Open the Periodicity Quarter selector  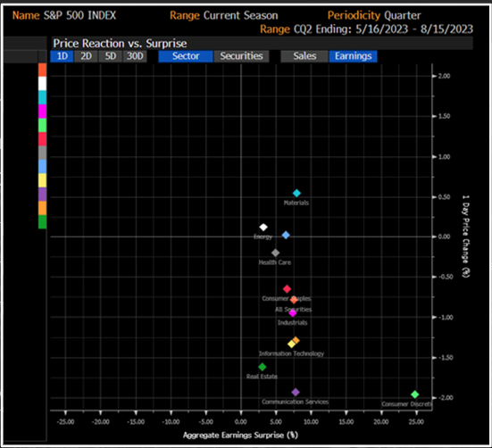[374, 15]
